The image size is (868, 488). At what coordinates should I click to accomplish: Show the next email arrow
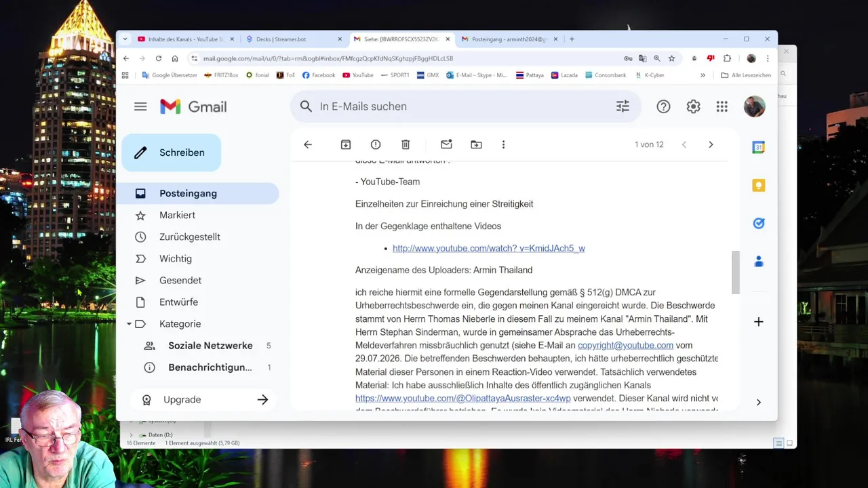(x=711, y=144)
